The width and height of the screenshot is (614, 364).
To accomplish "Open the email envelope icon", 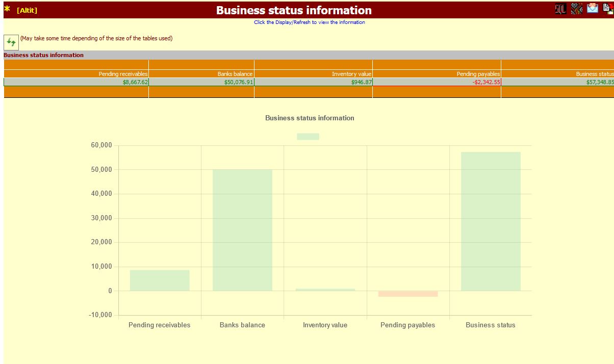I will click(x=593, y=9).
